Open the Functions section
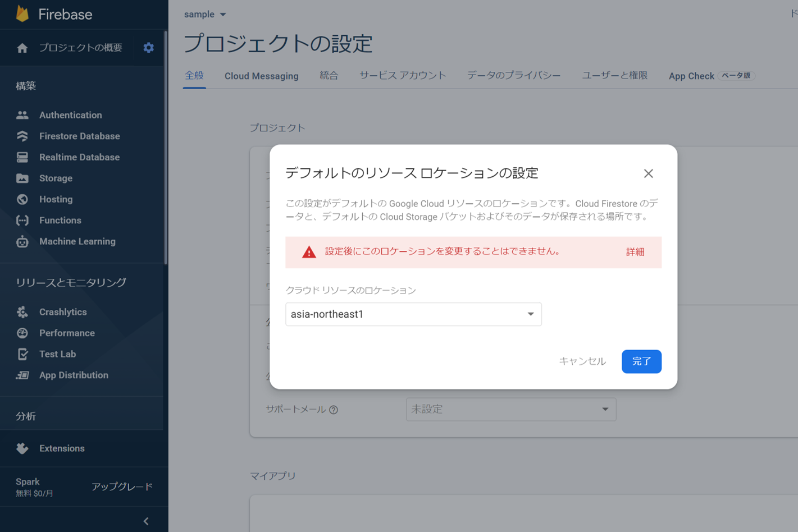Screen dimensions: 798x532 (x=60, y=220)
